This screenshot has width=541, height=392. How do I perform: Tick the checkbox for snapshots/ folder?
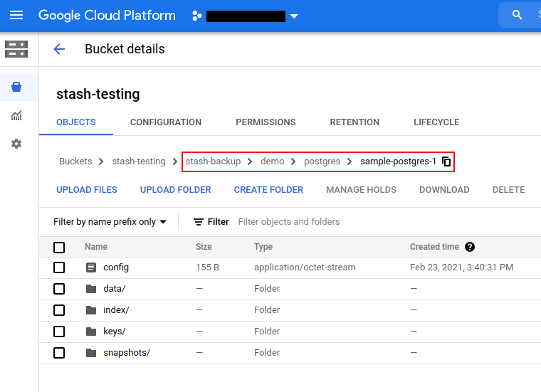[59, 353]
